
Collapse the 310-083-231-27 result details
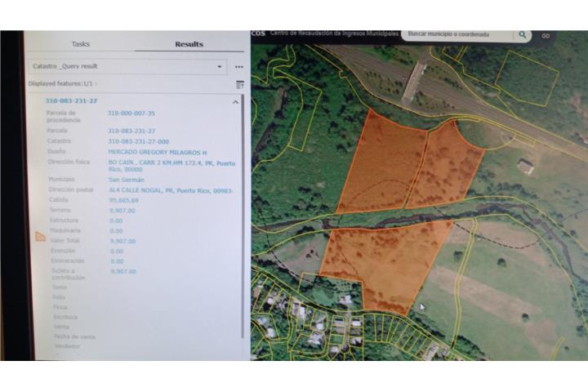pyautogui.click(x=236, y=101)
